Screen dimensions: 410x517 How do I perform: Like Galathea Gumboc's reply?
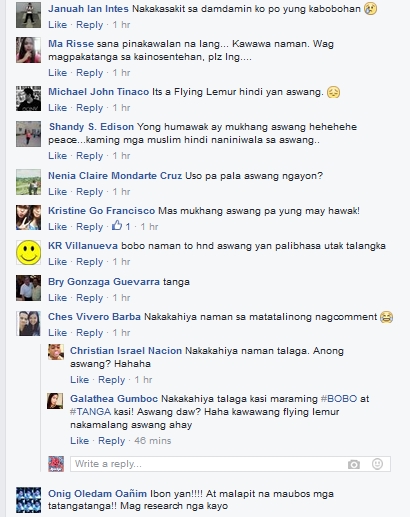pos(79,441)
